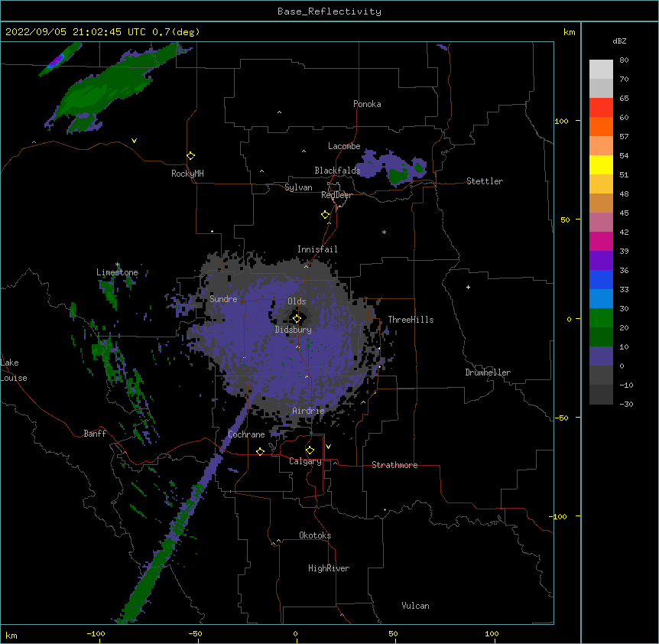This screenshot has width=659, height=644.
Task: Click the white asterisk marker east of Innisfail
Action: [384, 232]
